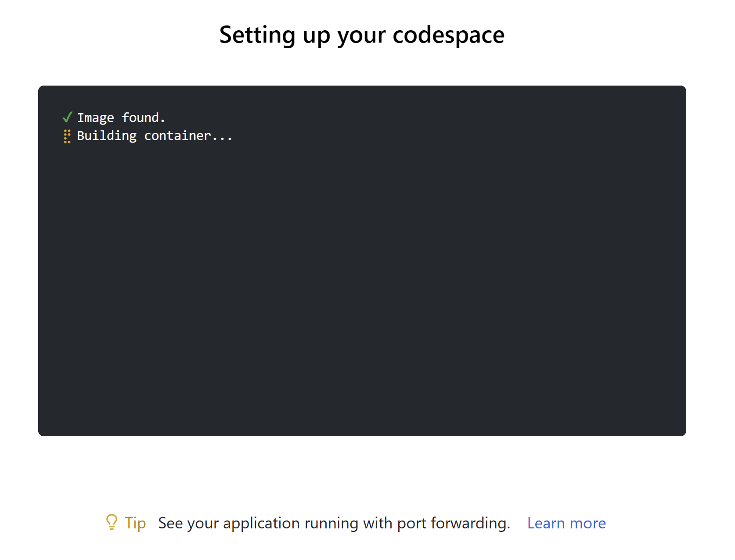The width and height of the screenshot is (735, 560).
Task: Click the word "Setting" in the title
Action: (257, 35)
